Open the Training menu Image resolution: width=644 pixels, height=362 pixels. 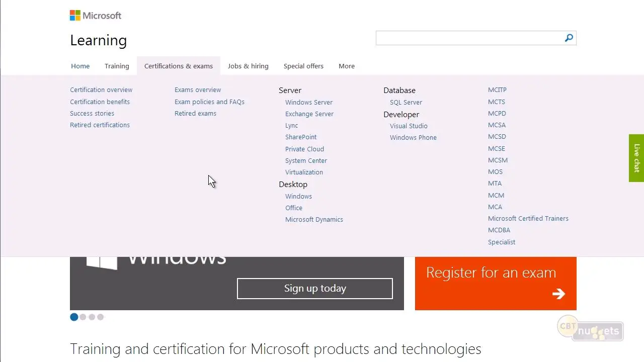coord(117,66)
